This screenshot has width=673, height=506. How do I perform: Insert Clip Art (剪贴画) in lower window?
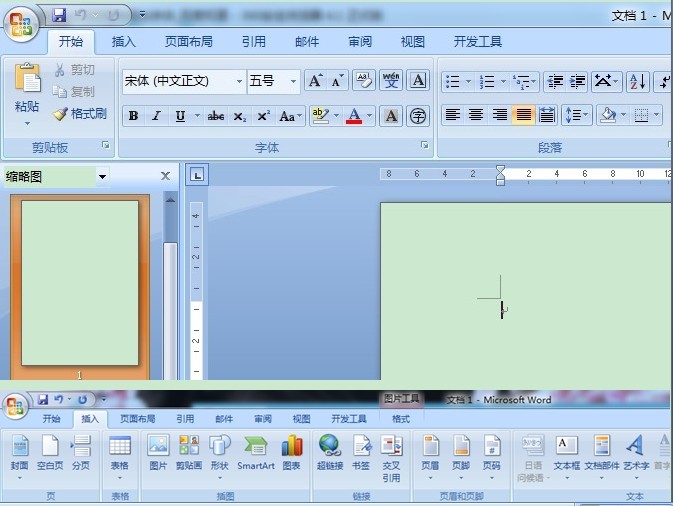[x=189, y=452]
